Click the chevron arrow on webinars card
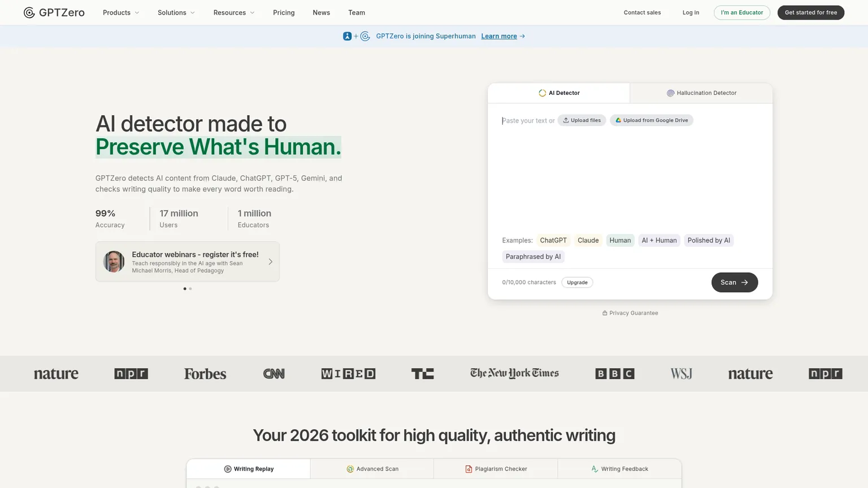The height and width of the screenshot is (488, 868). [x=271, y=262]
